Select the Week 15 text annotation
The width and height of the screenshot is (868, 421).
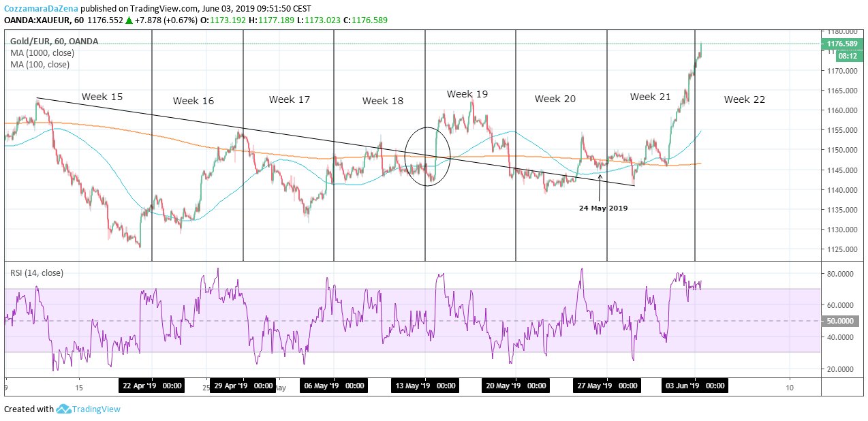(x=102, y=97)
